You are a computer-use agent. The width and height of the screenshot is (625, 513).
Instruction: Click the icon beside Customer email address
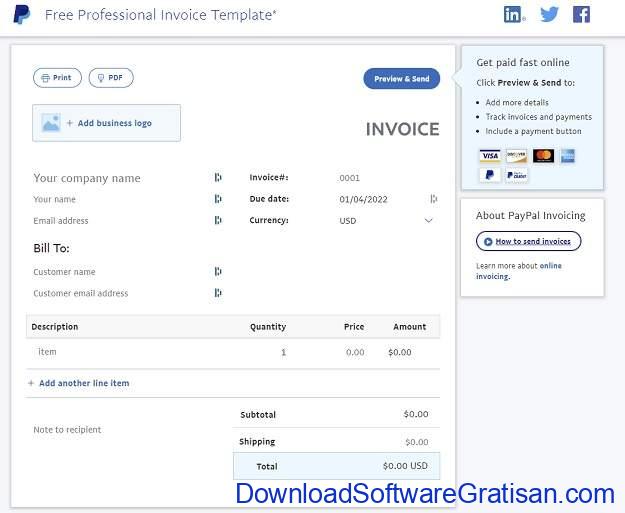pos(218,293)
